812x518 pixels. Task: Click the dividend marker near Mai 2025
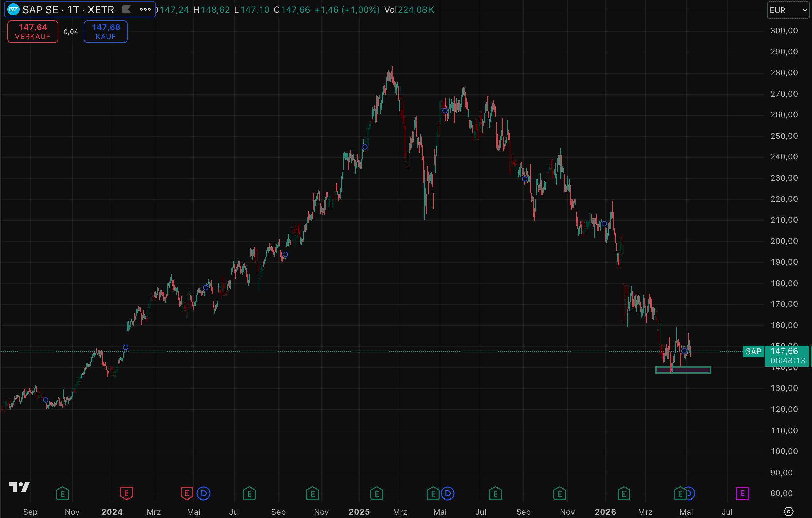[x=447, y=494]
